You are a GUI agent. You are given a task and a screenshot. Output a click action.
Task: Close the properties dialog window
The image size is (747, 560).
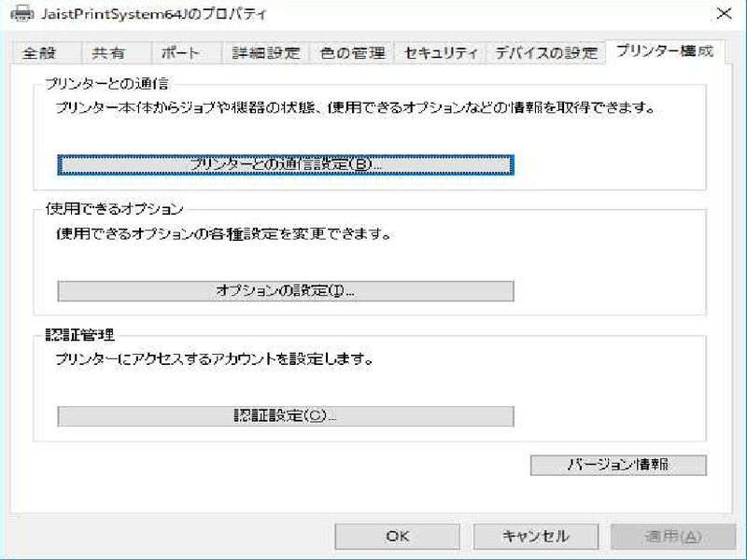(725, 14)
